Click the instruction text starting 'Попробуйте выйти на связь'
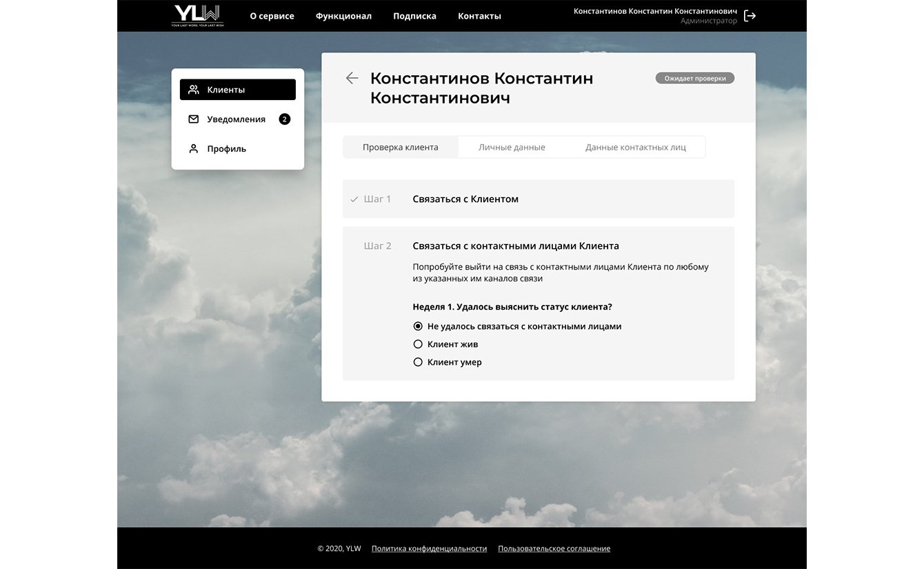Screen dimensions: 924x569 coord(561,272)
